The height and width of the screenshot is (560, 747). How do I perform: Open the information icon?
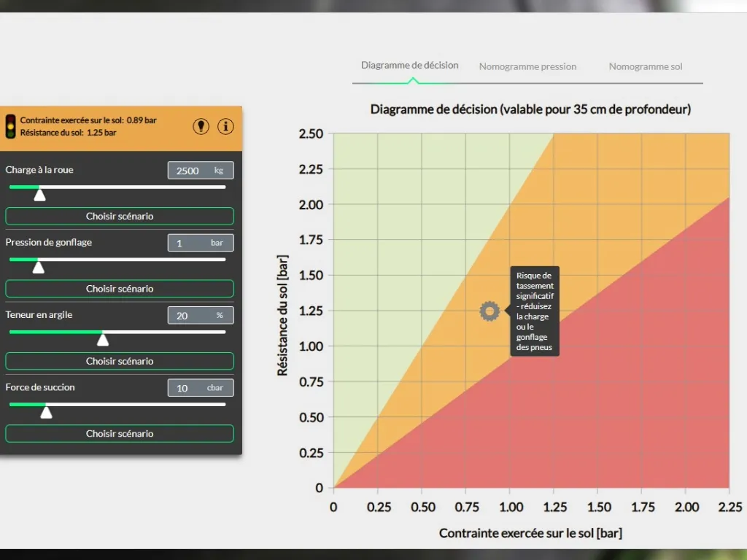(x=225, y=126)
